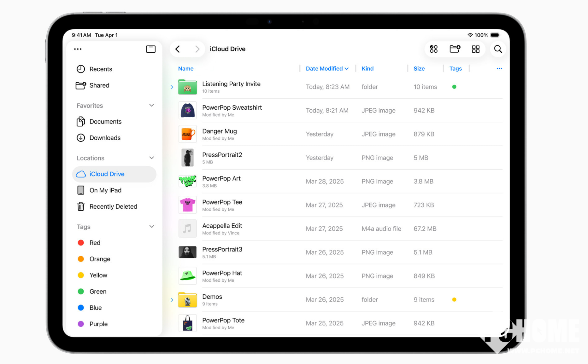
Task: Select iCloud Drive location
Action: [114, 174]
